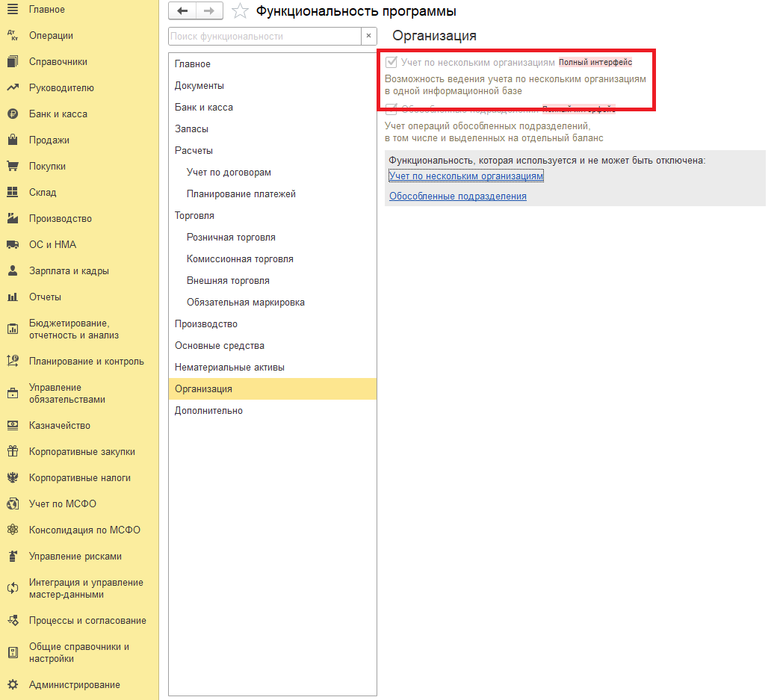The height and width of the screenshot is (700, 780).
Task: Click the Зарплата и кадры person icon
Action: pyautogui.click(x=12, y=271)
